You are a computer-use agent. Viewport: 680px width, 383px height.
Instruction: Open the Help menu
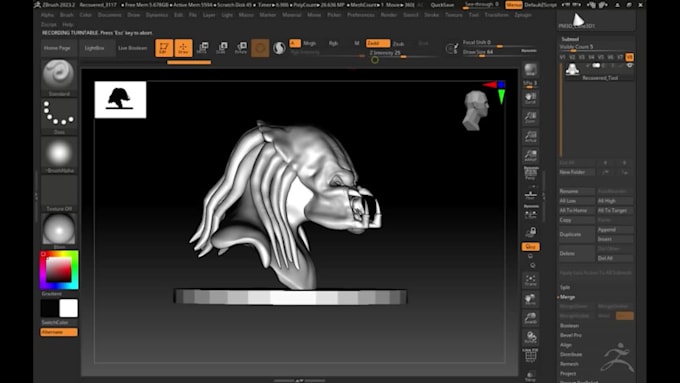coord(68,25)
